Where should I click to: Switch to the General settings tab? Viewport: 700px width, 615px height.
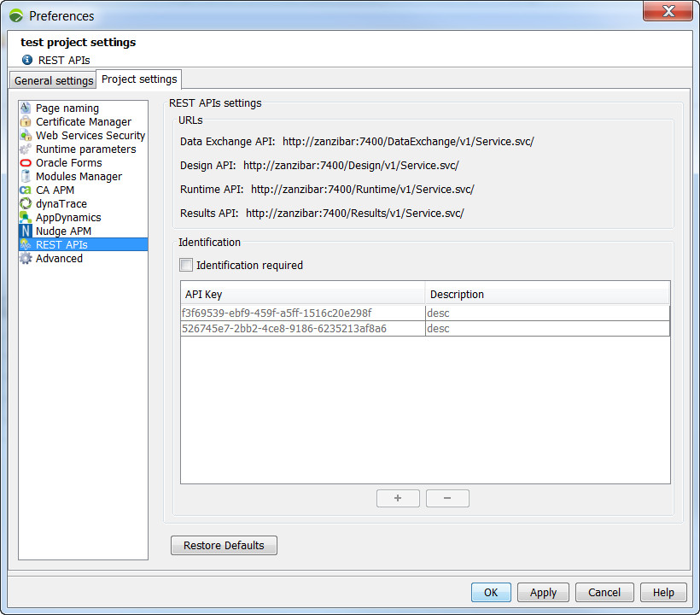[54, 81]
